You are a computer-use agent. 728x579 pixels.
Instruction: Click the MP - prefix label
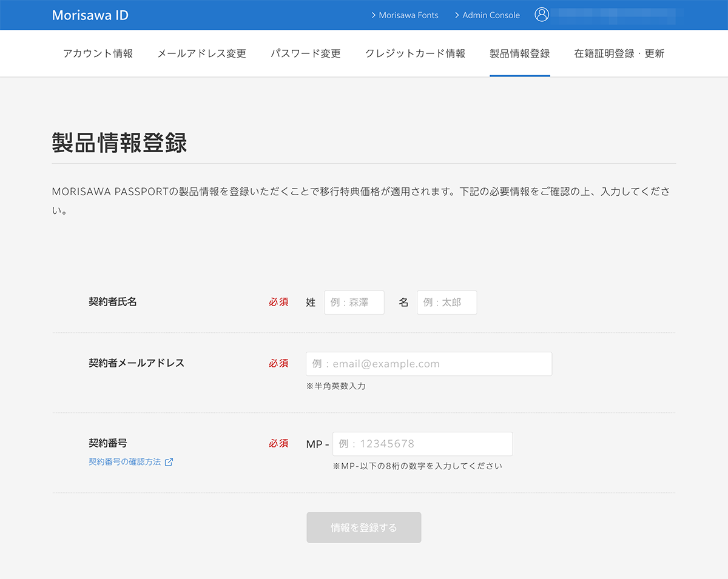click(x=317, y=444)
